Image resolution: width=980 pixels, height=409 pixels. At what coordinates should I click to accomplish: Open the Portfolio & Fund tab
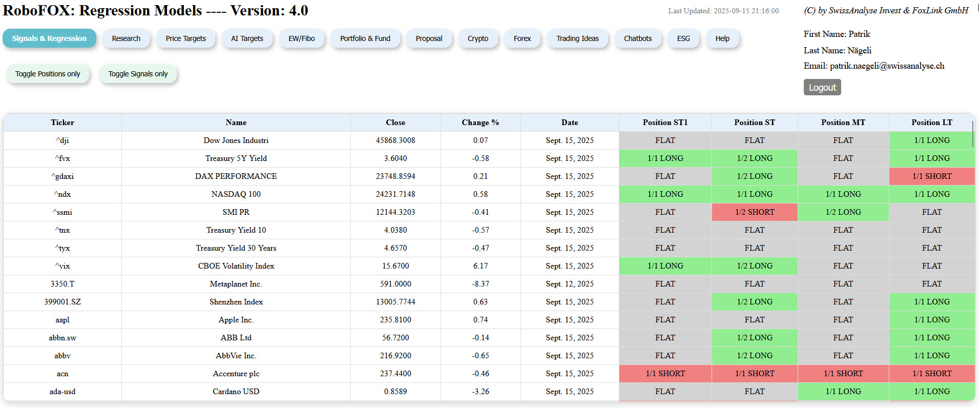[365, 38]
